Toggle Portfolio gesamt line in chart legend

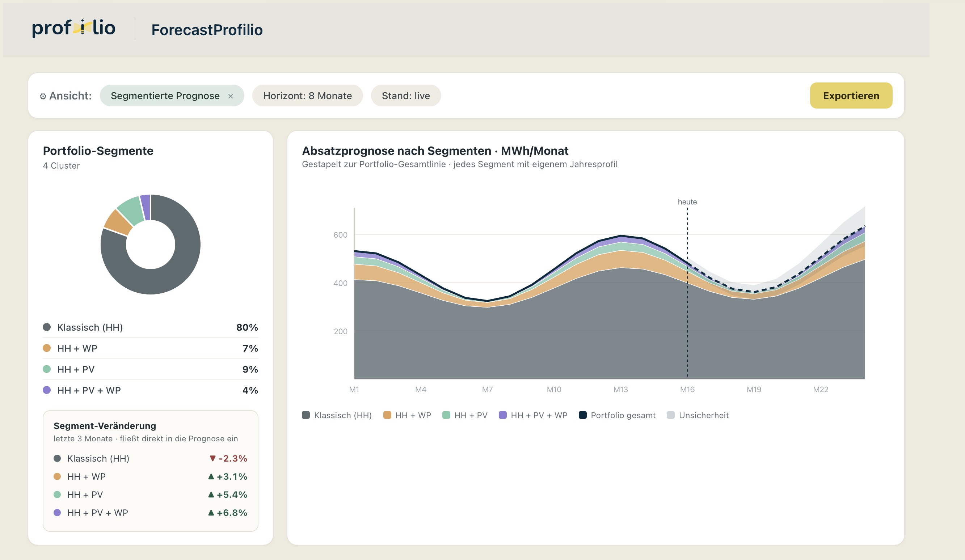tap(617, 415)
